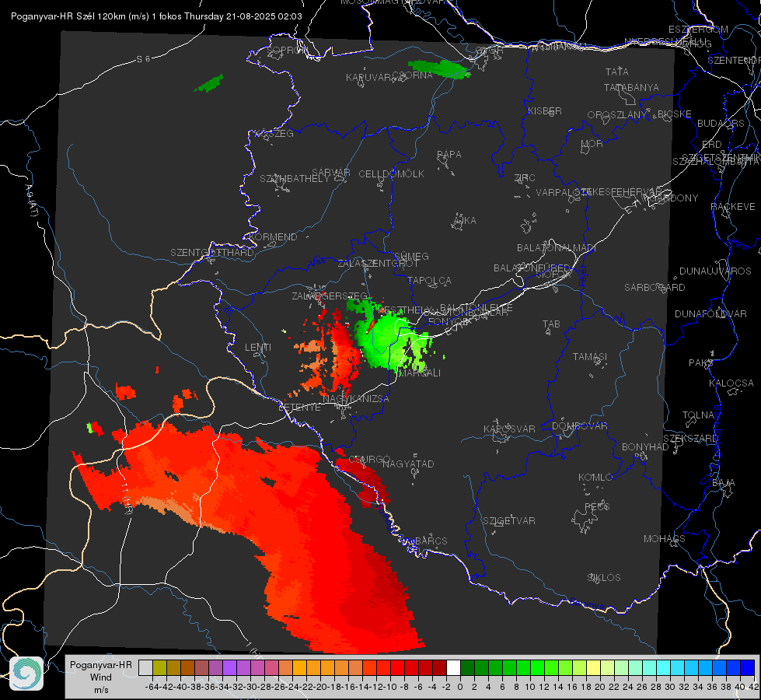This screenshot has width=761, height=700.
Task: Click the KOMLÓ city label
Action: point(595,478)
